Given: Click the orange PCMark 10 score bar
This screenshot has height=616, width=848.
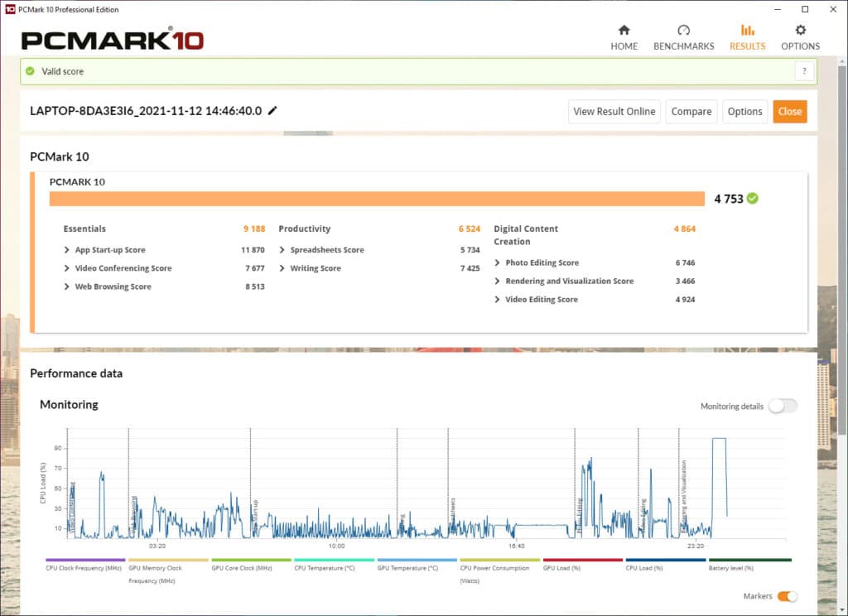Looking at the screenshot, I should (377, 199).
